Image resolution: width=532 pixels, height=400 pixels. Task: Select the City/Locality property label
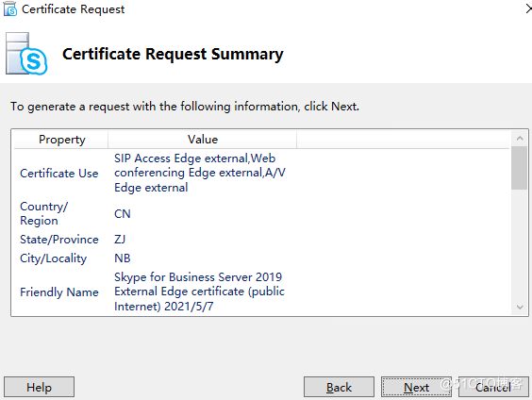[x=53, y=258]
